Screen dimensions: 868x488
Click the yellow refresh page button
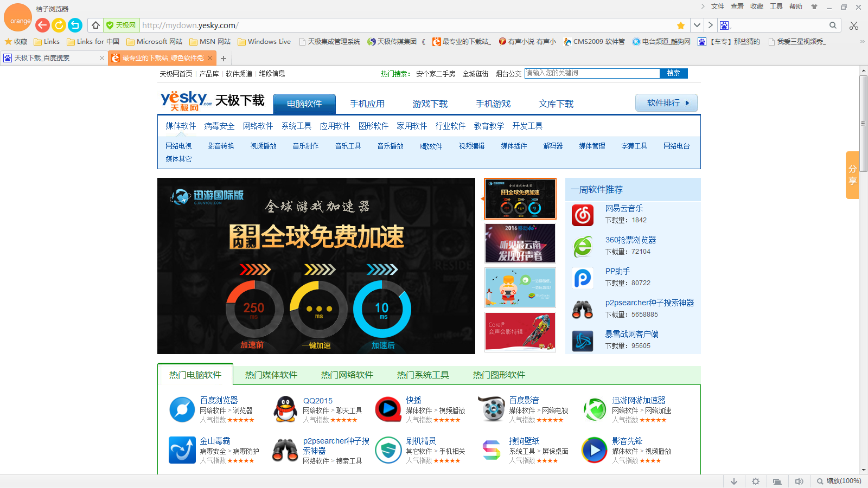[x=59, y=25]
